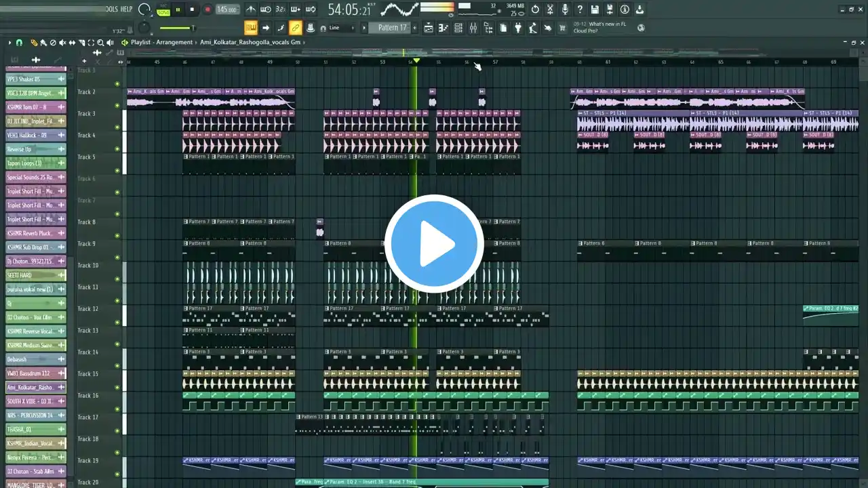Screen dimensions: 868x488
Task: Adjust the main pitch knob
Action: pos(144,28)
